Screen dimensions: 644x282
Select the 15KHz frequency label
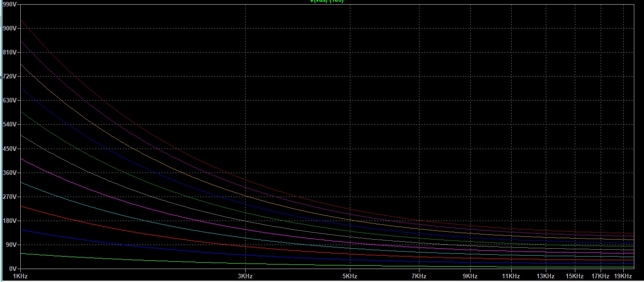coord(574,276)
